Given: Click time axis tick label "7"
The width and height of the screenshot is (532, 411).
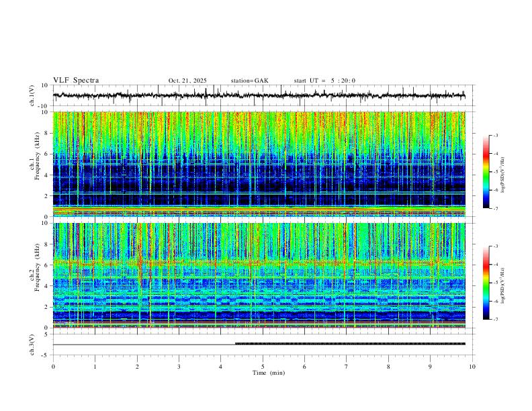Looking at the screenshot, I should (x=347, y=367).
